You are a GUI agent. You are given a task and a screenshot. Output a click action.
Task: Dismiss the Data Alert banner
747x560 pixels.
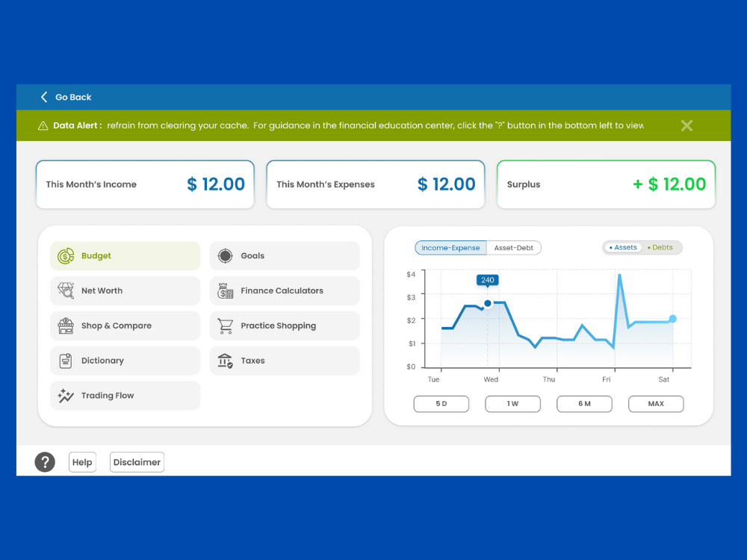tap(686, 125)
